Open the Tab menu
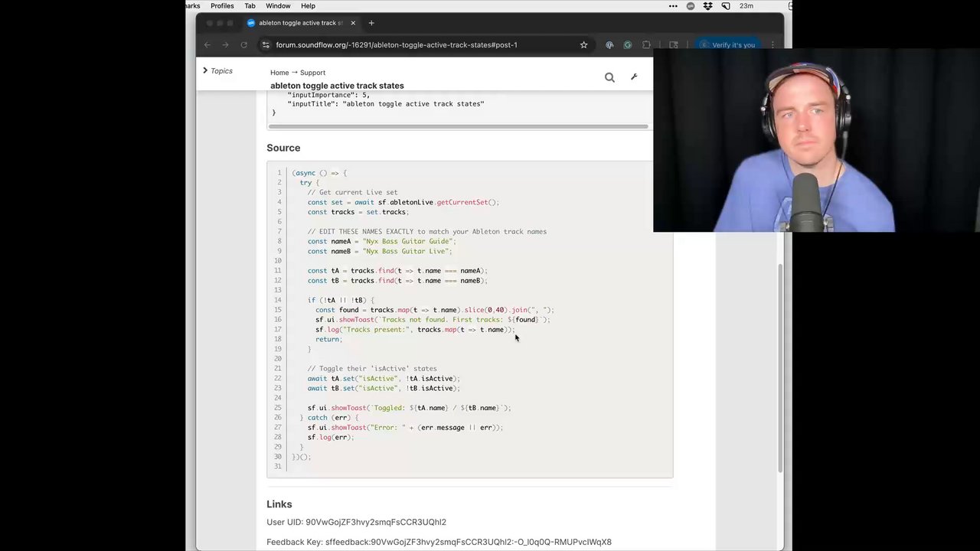This screenshot has width=980, height=551. coord(250,6)
